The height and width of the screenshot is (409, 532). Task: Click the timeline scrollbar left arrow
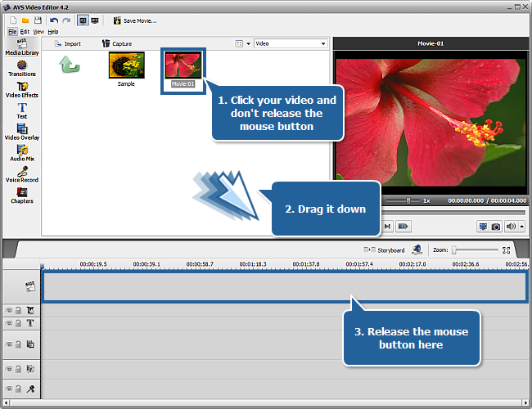click(6, 403)
